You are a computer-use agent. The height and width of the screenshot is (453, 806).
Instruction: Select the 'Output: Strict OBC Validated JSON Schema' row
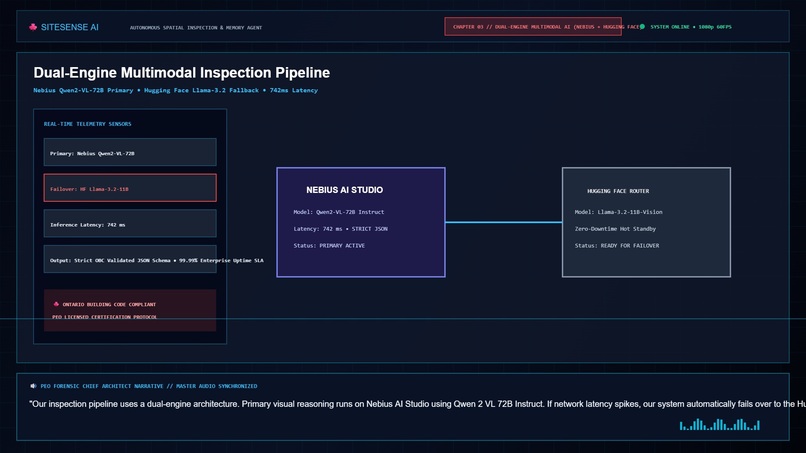coord(130,259)
